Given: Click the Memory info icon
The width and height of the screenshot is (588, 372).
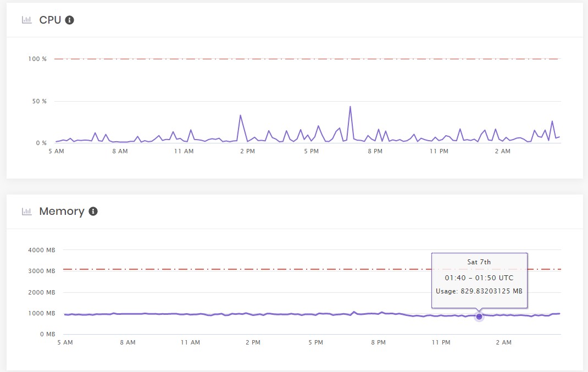Looking at the screenshot, I should (93, 212).
